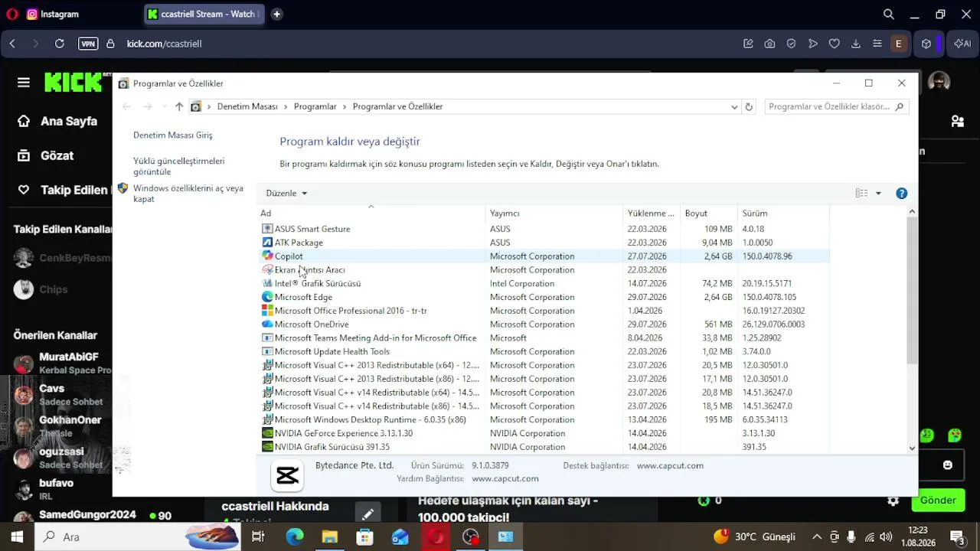The width and height of the screenshot is (980, 551).
Task: Sort programs by Ad column
Action: [x=371, y=214]
